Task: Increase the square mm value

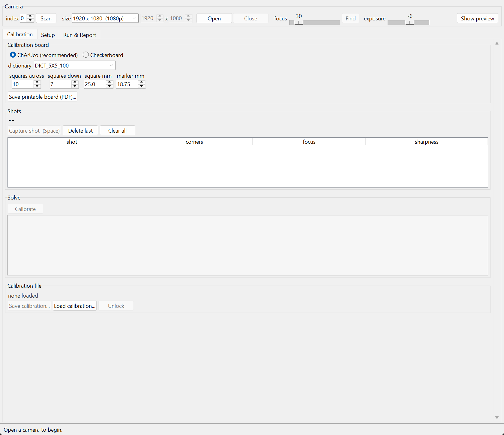Action: (x=109, y=82)
